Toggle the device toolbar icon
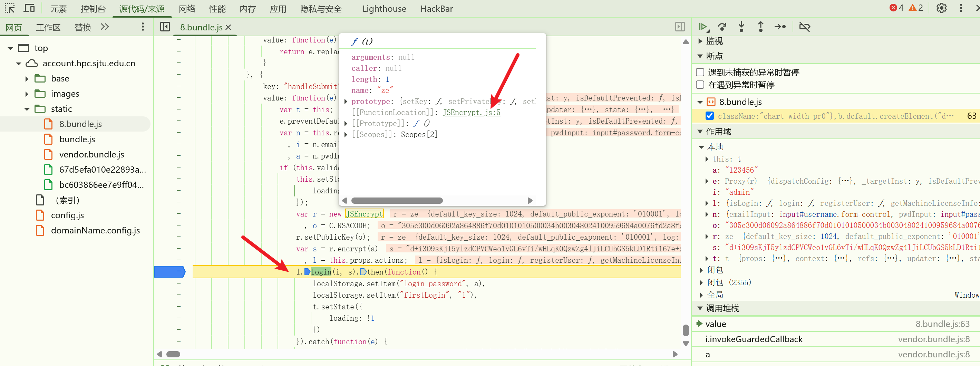The width and height of the screenshot is (980, 366). point(29,8)
